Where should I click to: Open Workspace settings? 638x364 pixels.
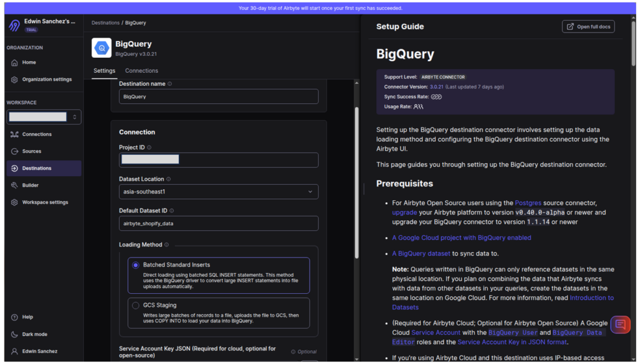(45, 202)
